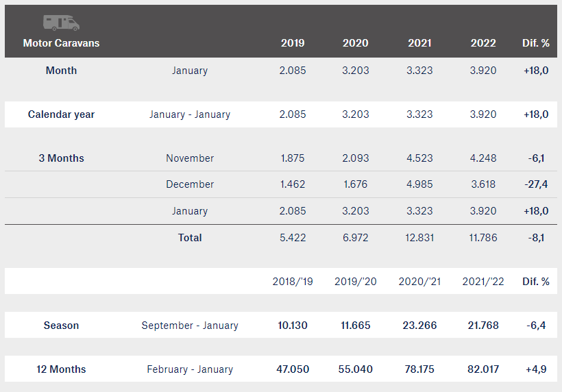Click the 2021 column header
Screen dimensions: 562x392
pos(419,43)
